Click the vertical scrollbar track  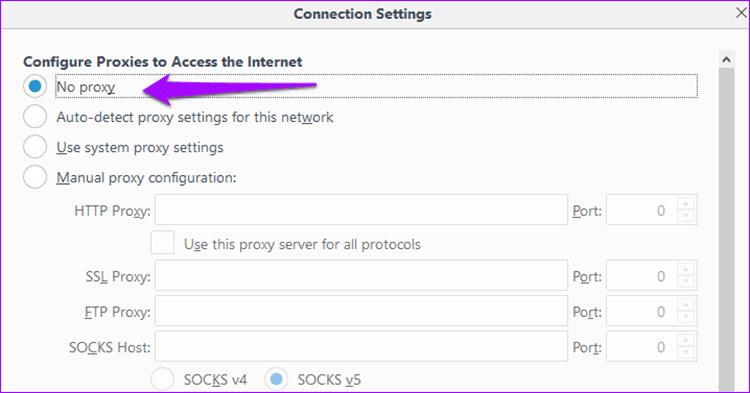(x=727, y=229)
